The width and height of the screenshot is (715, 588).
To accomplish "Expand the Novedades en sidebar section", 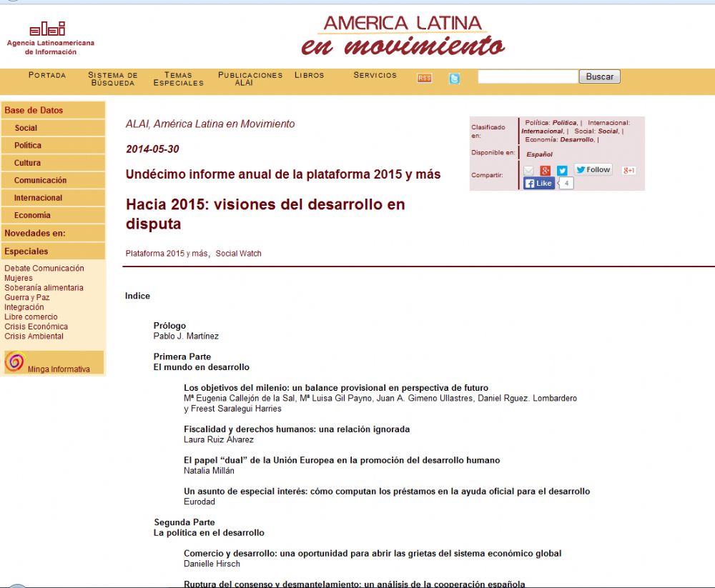I will point(35,233).
